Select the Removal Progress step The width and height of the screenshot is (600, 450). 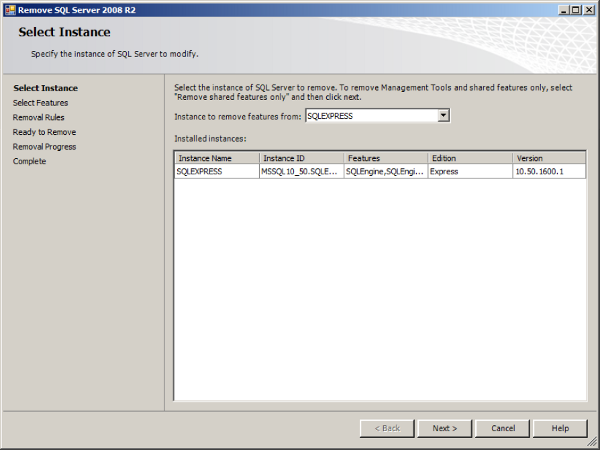(x=44, y=147)
